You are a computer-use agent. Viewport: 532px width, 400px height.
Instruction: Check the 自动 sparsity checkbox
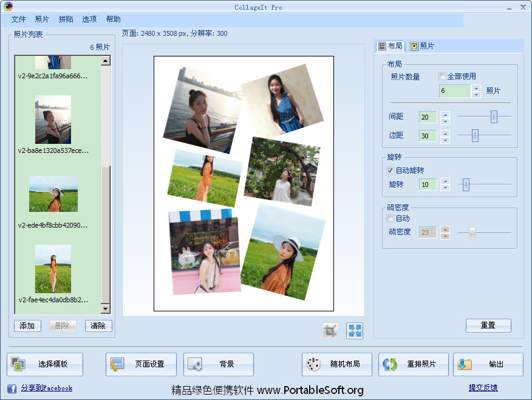tap(390, 219)
